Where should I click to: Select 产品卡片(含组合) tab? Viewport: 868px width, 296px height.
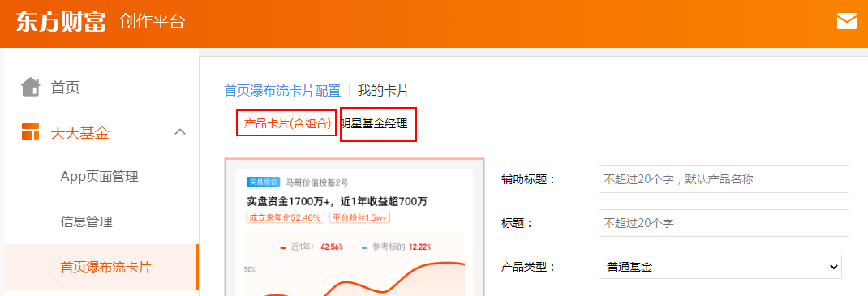[286, 124]
